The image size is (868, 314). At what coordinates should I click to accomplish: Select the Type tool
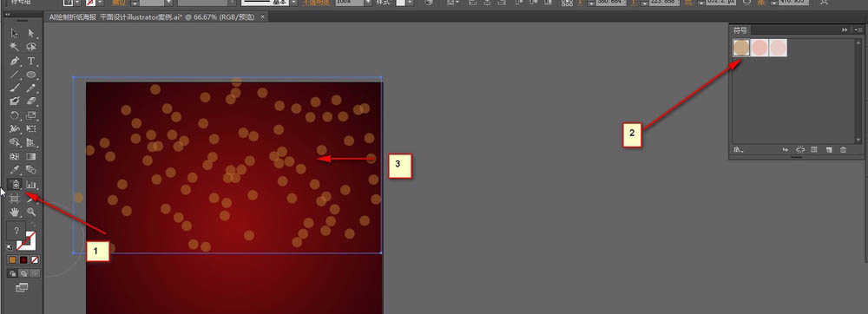31,61
